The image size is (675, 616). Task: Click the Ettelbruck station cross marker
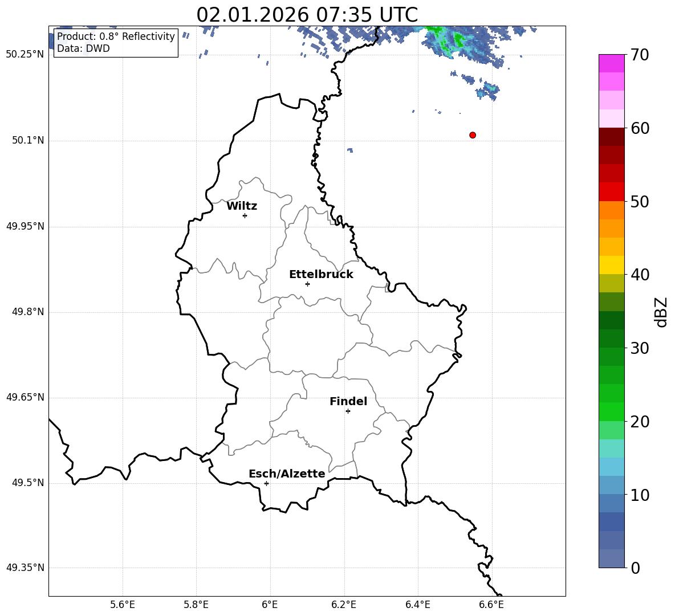[x=307, y=284]
